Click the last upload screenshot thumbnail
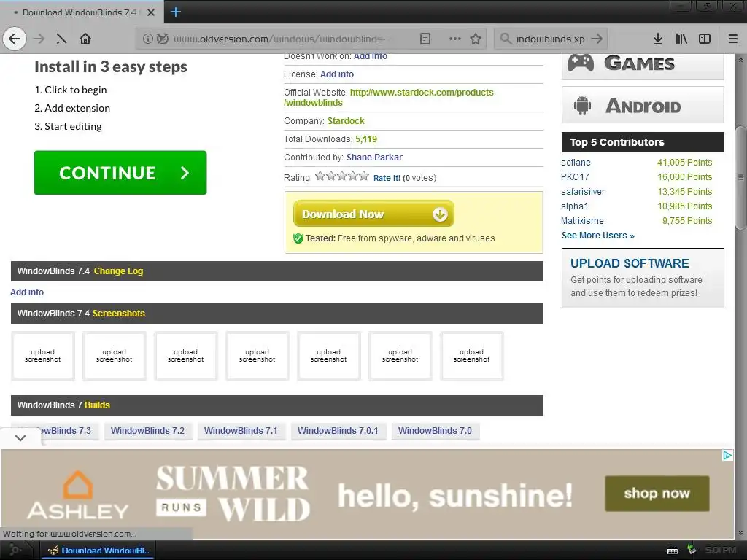Image resolution: width=747 pixels, height=560 pixels. click(472, 356)
